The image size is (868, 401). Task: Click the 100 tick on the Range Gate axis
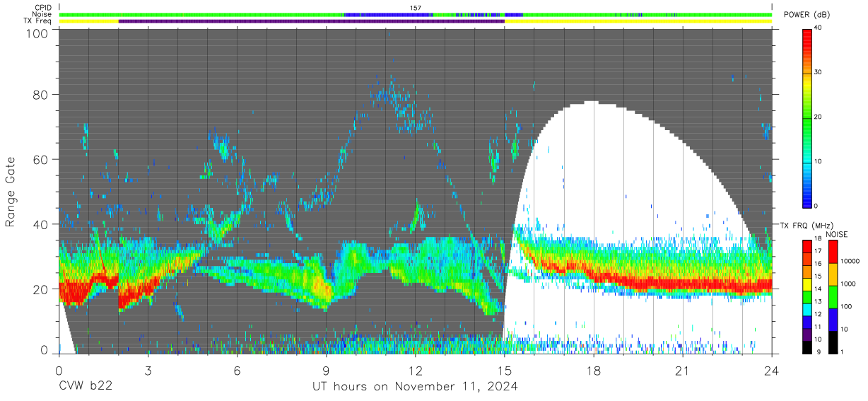[x=38, y=33]
